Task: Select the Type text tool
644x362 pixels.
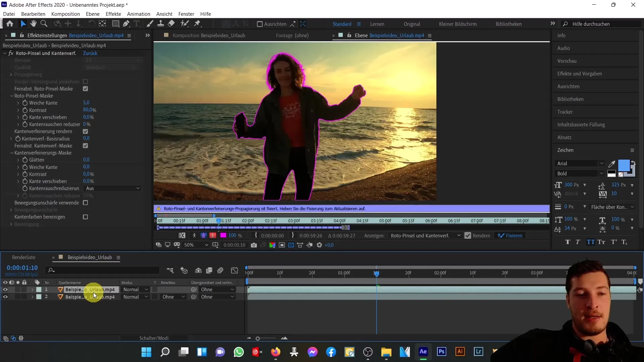Action: (137, 24)
